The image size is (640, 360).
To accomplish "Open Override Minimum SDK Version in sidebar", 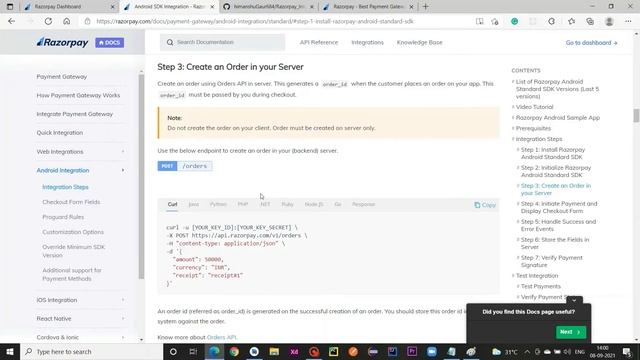I will click(x=73, y=251).
